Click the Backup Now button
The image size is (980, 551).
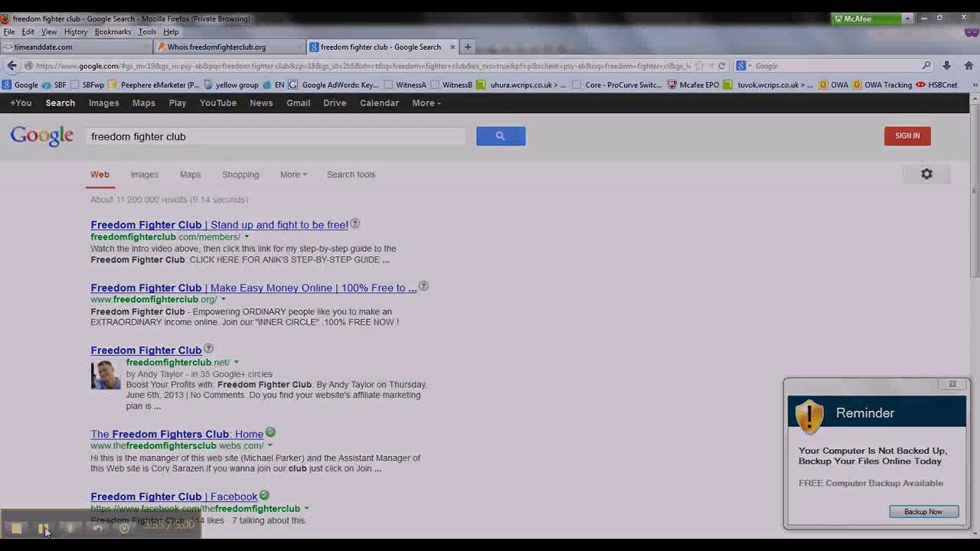tap(923, 512)
